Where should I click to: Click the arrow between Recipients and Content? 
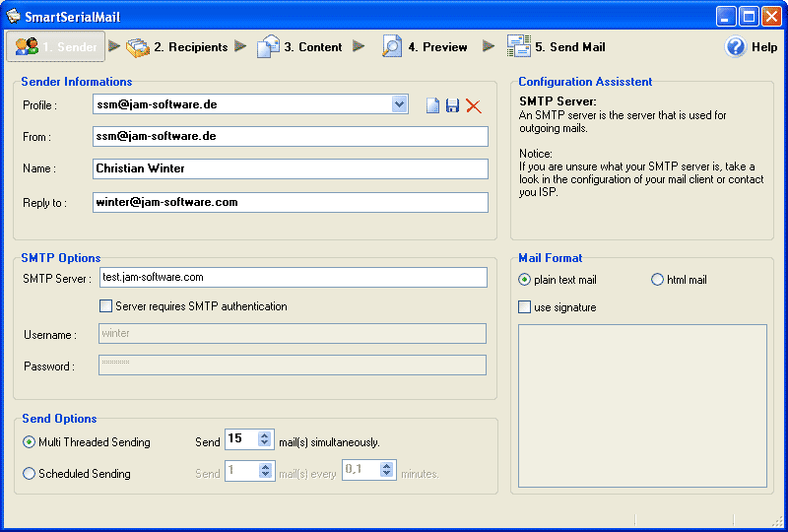[240, 46]
